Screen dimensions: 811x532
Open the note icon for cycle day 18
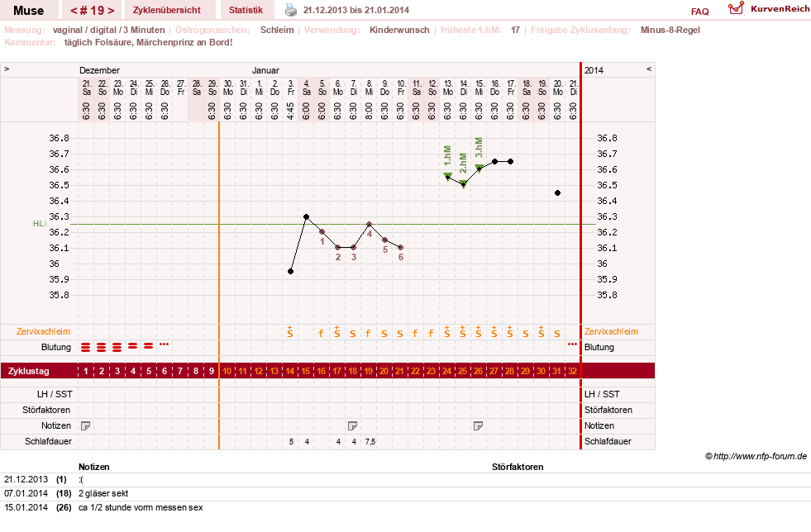[353, 425]
